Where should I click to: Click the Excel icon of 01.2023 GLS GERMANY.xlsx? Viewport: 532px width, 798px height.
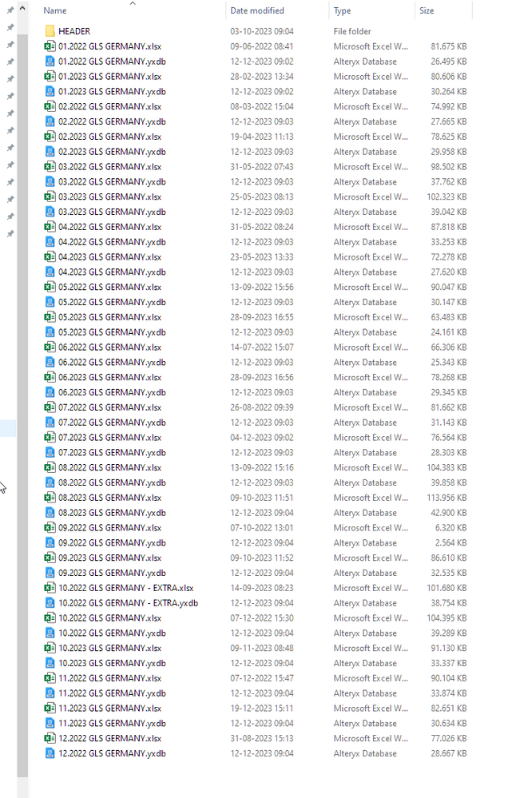(x=50, y=77)
